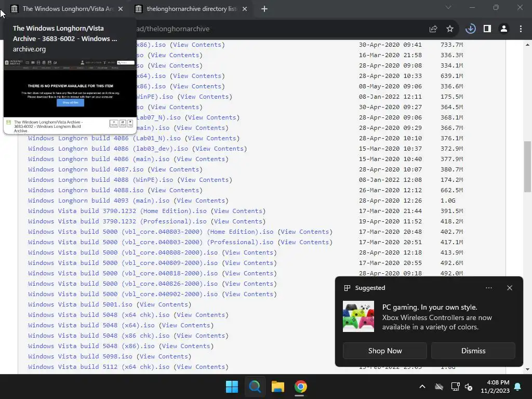
Task: Click the OneDrive cloud tray icon
Action: [439, 387]
